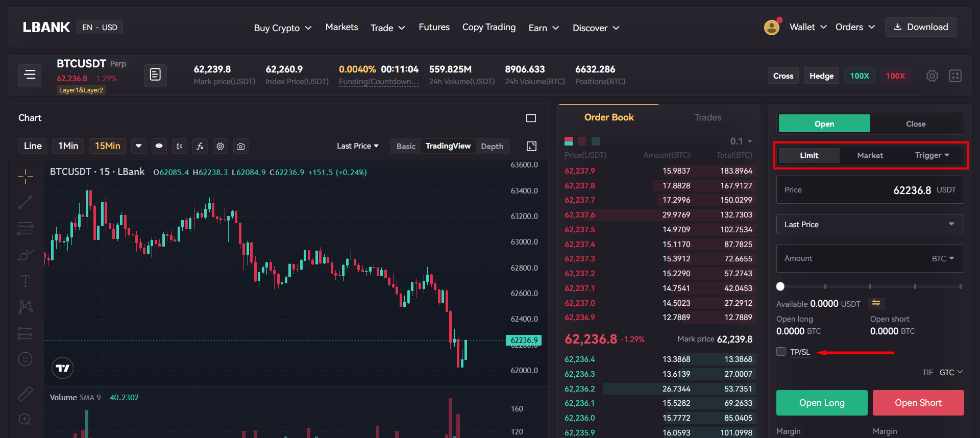Viewport: 980px width, 438px height.
Task: Open Futures in top navigation
Action: [434, 27]
